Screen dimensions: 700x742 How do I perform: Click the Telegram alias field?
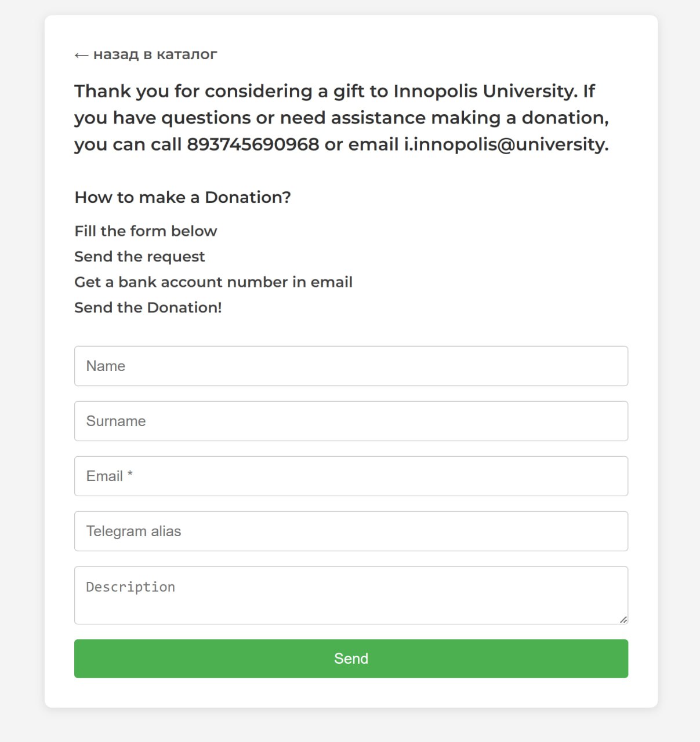351,531
